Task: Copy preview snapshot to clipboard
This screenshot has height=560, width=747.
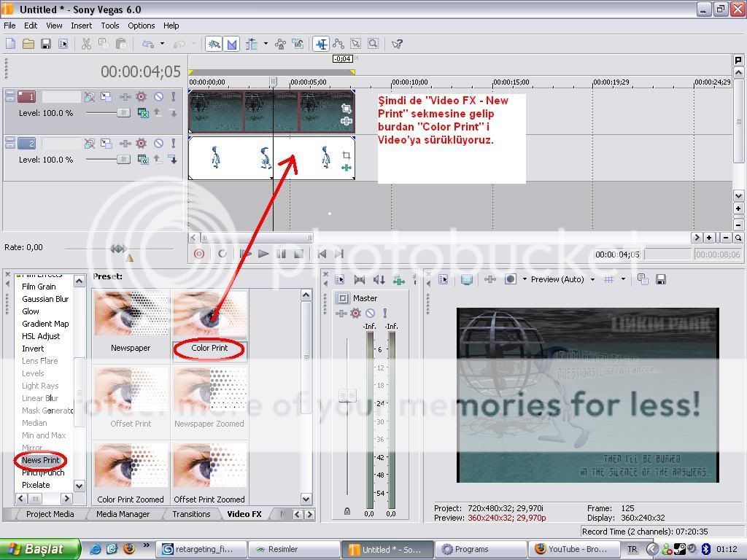Action: 643,279
